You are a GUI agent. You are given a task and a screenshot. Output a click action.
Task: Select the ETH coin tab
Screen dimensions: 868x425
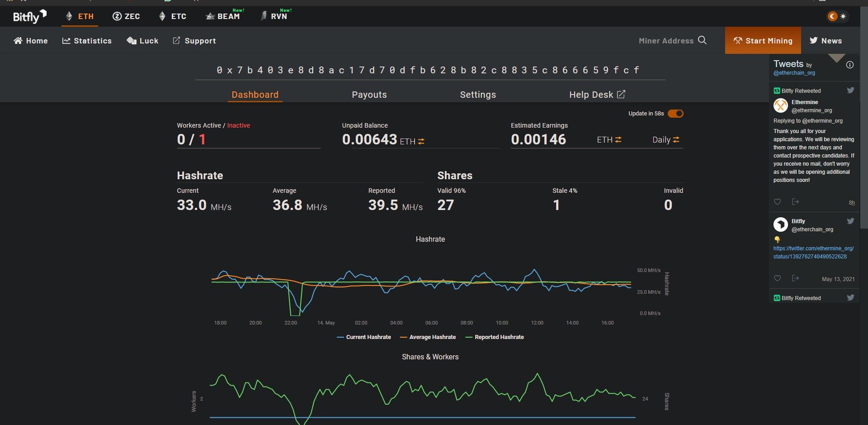[80, 16]
